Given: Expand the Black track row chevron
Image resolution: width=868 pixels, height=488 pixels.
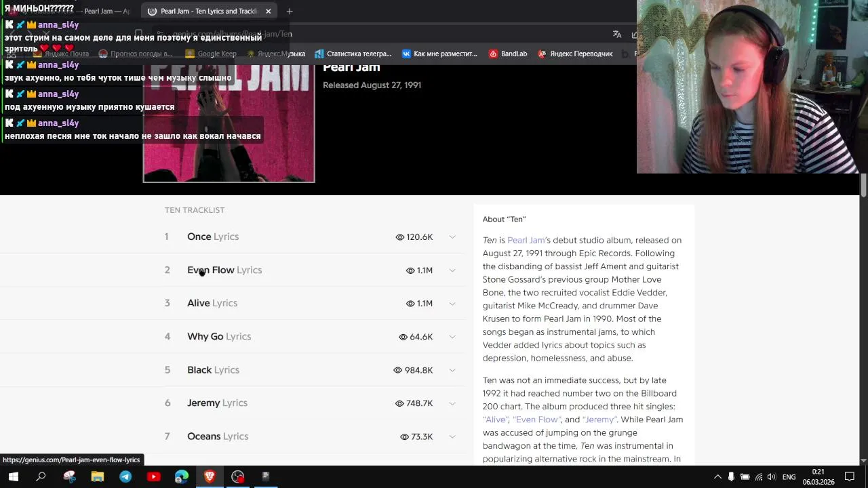Looking at the screenshot, I should click(x=452, y=370).
